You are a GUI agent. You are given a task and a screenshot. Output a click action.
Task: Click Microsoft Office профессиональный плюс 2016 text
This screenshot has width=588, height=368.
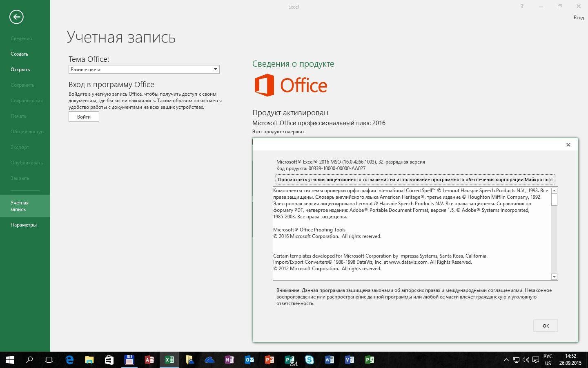(318, 123)
